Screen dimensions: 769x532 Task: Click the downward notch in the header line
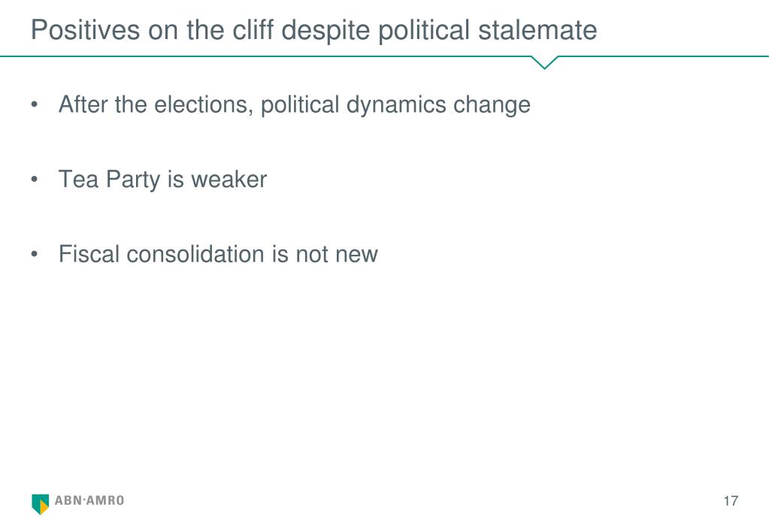pos(544,62)
